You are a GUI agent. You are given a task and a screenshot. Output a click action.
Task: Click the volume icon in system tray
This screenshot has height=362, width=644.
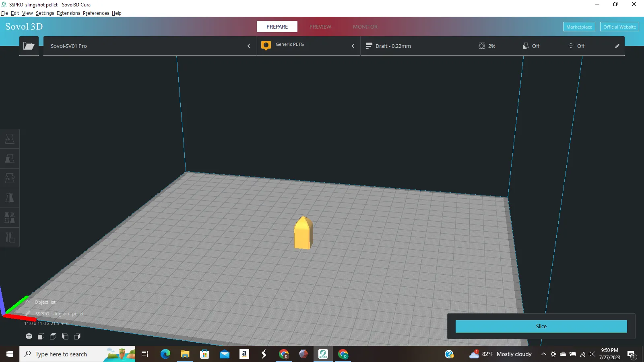tap(591, 354)
